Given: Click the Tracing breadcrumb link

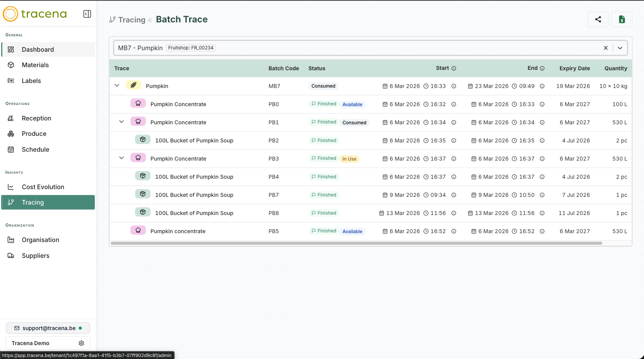Looking at the screenshot, I should [x=132, y=20].
